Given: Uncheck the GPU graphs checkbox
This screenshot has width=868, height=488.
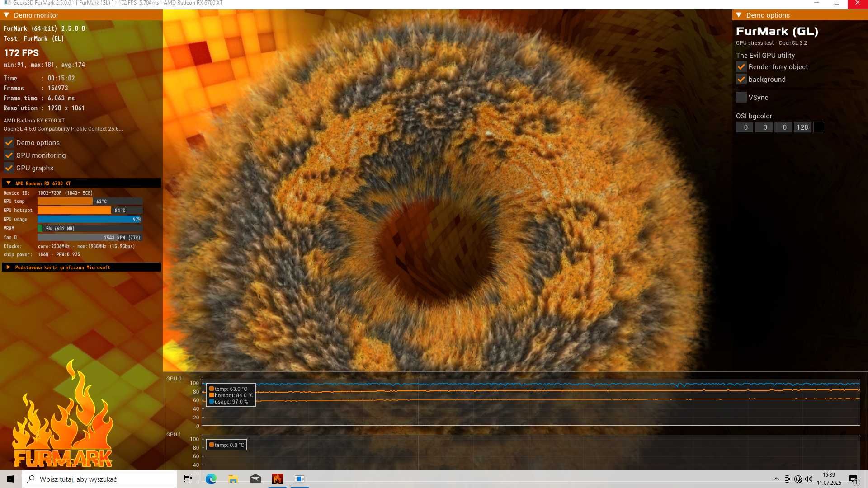Looking at the screenshot, I should (x=9, y=168).
